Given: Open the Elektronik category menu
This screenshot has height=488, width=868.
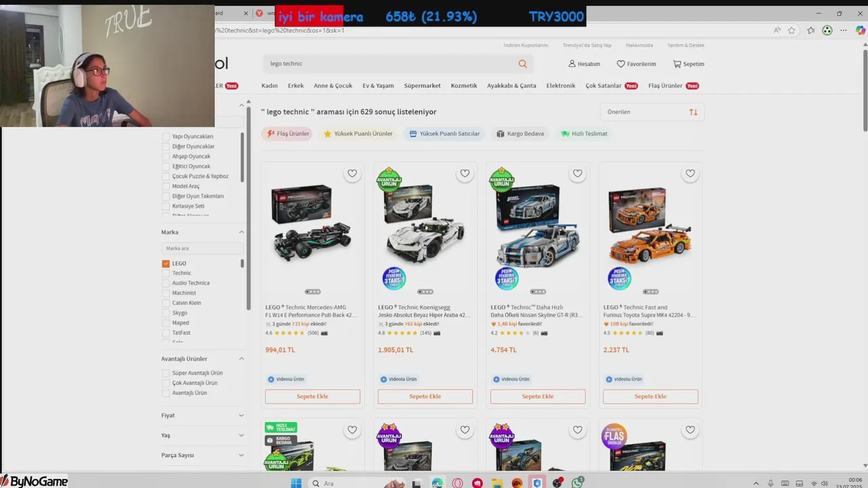Looking at the screenshot, I should click(x=561, y=86).
